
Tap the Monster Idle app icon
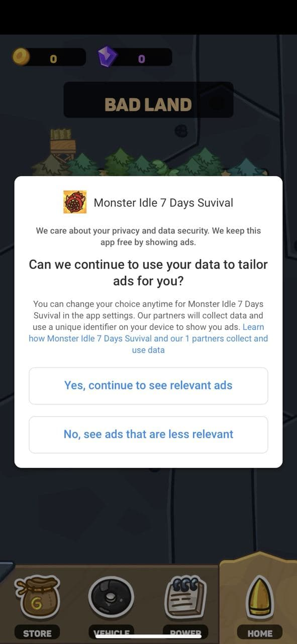75,202
